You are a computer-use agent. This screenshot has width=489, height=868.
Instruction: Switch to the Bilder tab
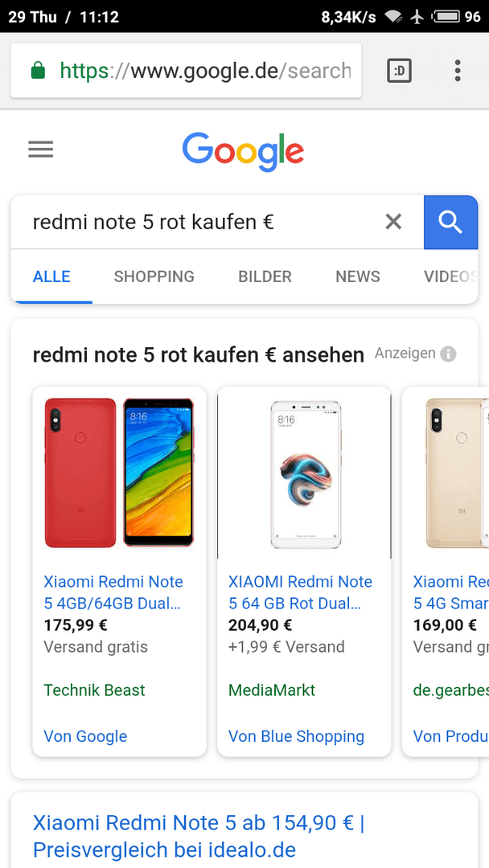coord(265,276)
